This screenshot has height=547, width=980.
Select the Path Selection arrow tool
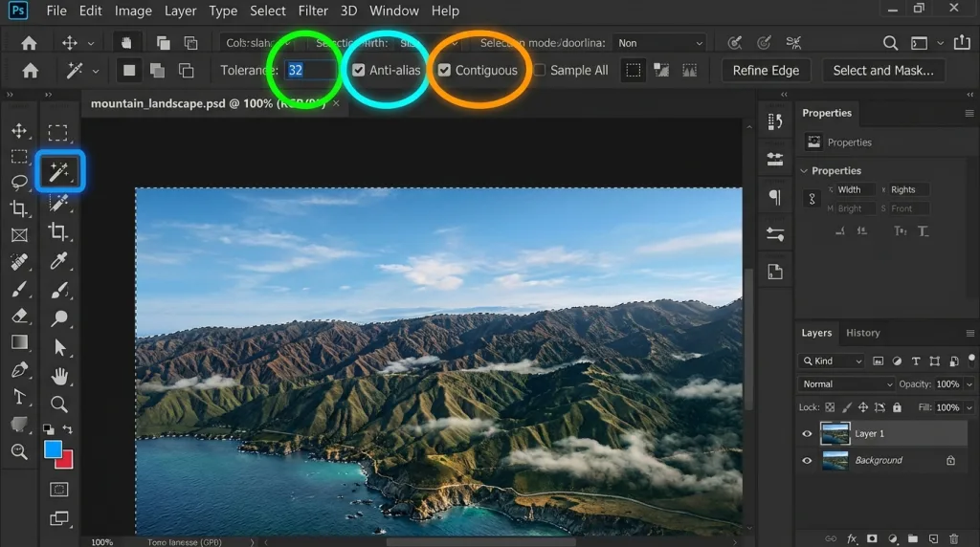(59, 346)
